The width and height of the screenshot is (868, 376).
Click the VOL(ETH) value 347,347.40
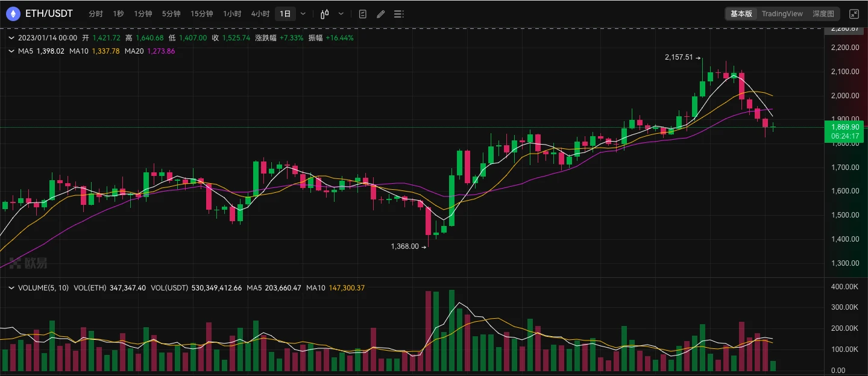point(128,288)
